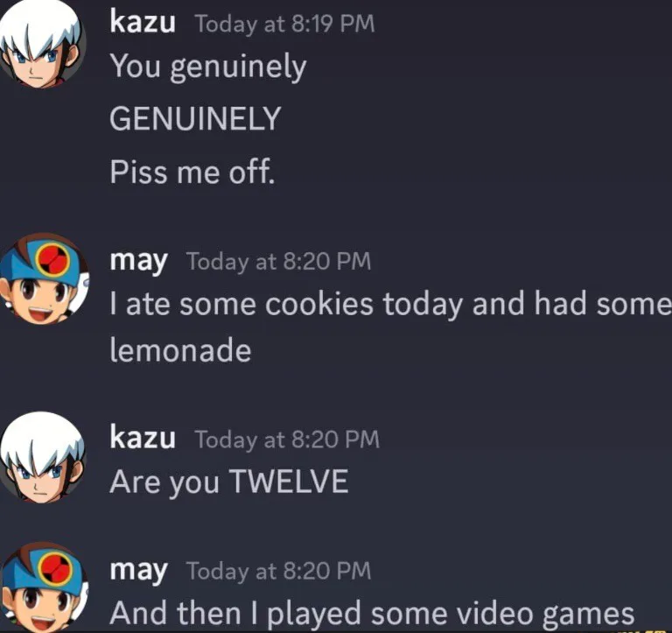Open kazu's avatar beside 'You genuinely' message

(42, 43)
